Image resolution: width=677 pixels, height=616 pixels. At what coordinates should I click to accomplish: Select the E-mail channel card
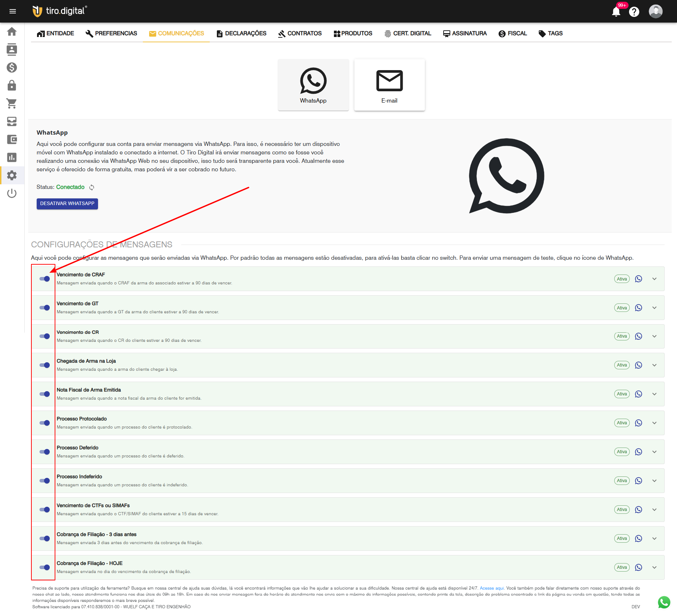click(x=389, y=85)
